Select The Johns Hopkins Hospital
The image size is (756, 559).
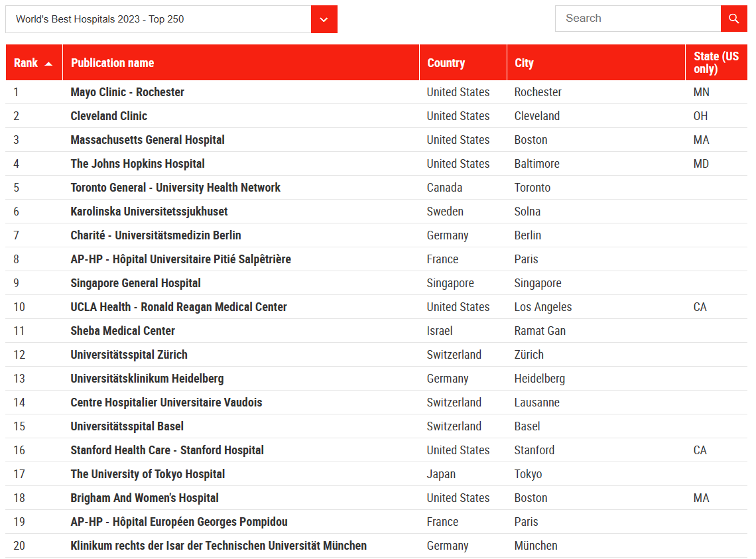pyautogui.click(x=137, y=164)
